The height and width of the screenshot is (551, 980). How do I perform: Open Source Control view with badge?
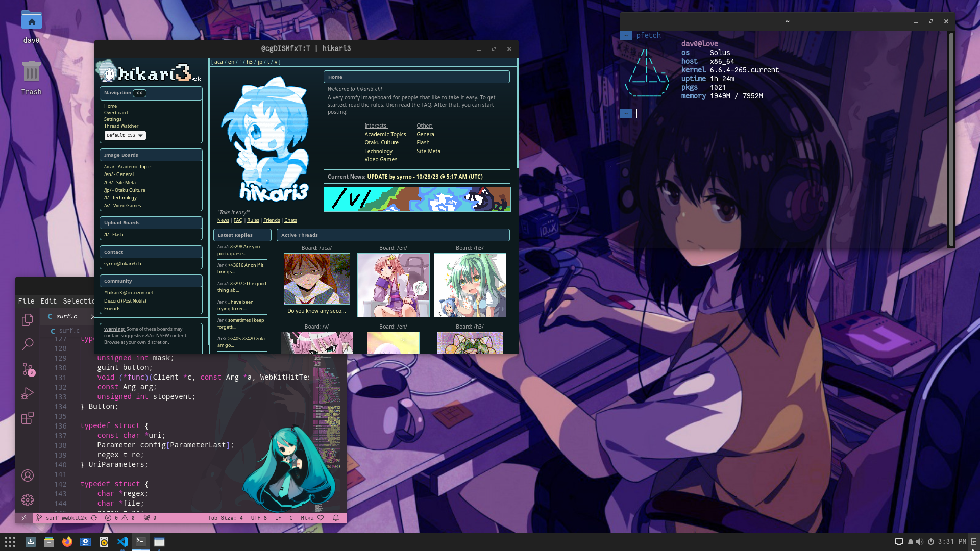(28, 369)
